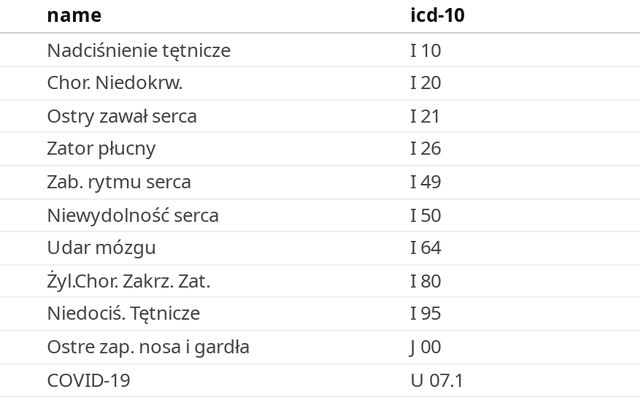Click the I 10 code cell
Viewport: 640px width, 400px height.
point(425,50)
